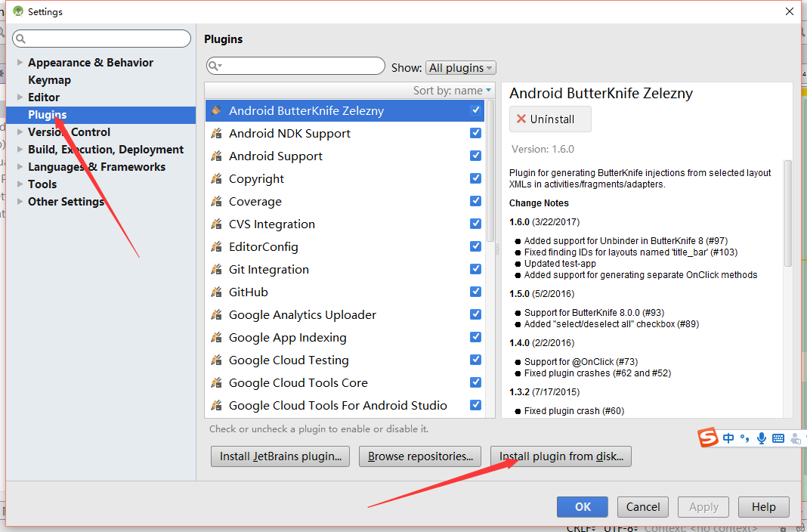The width and height of the screenshot is (807, 532).
Task: Click the Android NDK Support plugin icon
Action: click(216, 134)
